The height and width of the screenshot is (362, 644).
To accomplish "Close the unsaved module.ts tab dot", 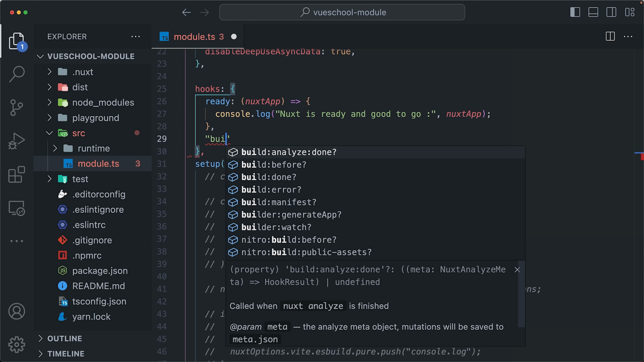I will tap(234, 37).
